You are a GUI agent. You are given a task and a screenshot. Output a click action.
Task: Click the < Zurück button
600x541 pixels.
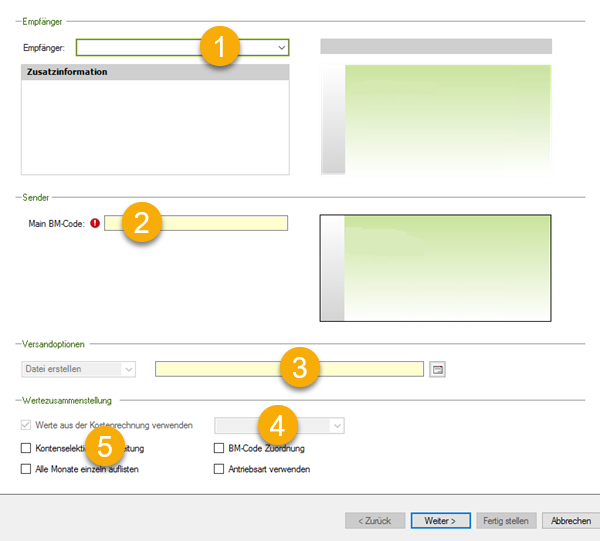[375, 520]
